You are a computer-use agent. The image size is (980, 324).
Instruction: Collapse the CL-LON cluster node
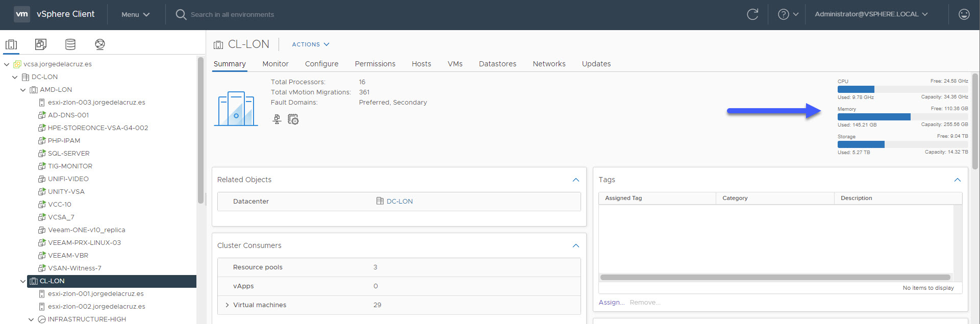[23, 281]
